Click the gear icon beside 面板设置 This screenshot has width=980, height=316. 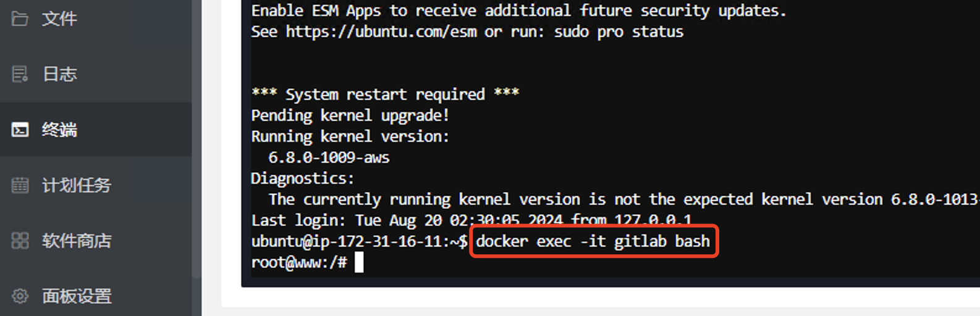tap(20, 296)
